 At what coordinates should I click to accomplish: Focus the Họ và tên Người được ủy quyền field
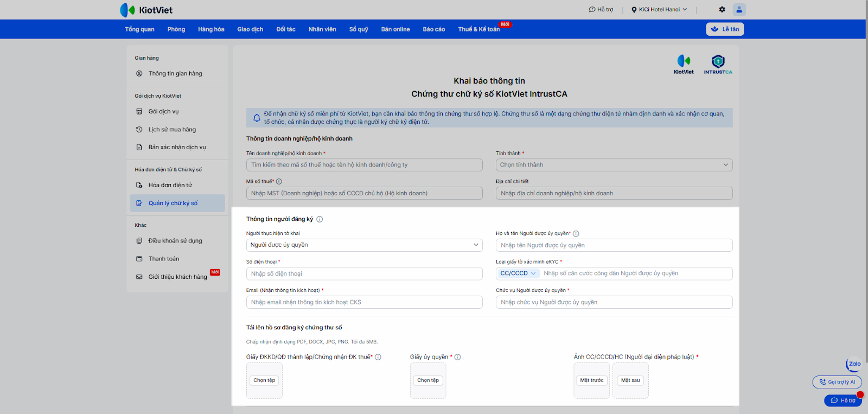(614, 245)
